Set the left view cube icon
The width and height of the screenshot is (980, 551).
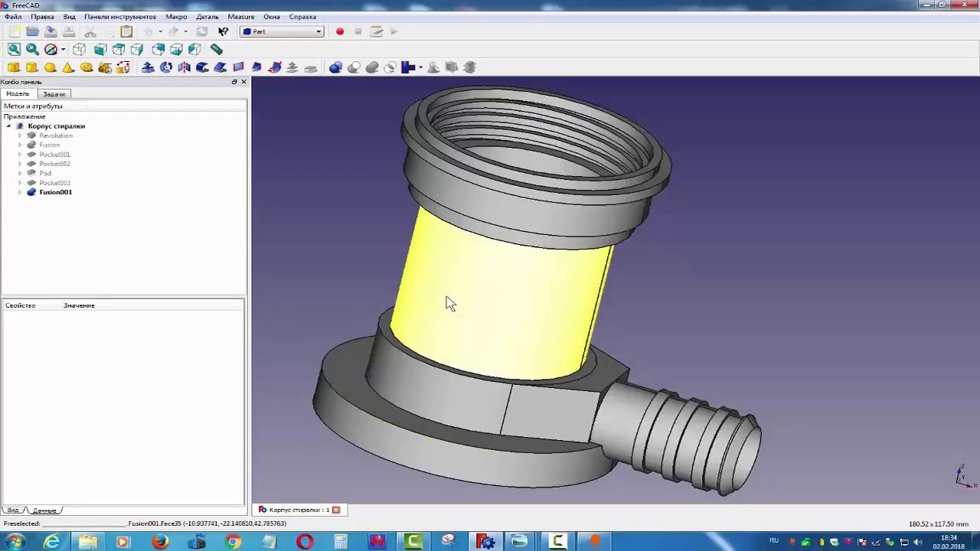point(194,49)
